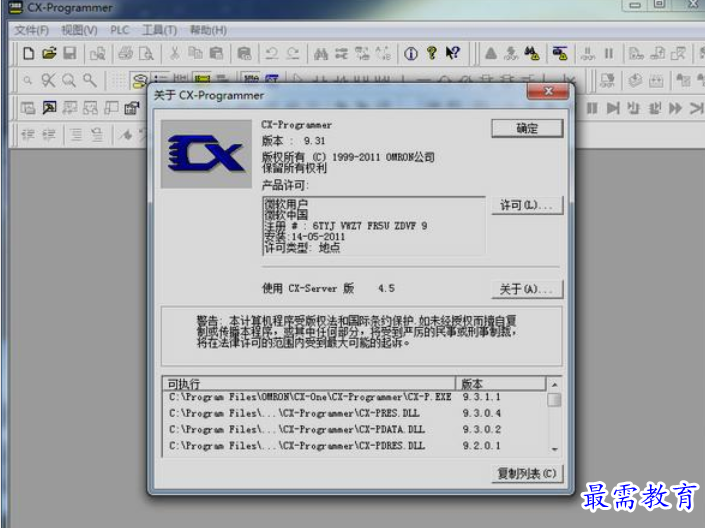Click the Cut scissors icon

point(174,54)
